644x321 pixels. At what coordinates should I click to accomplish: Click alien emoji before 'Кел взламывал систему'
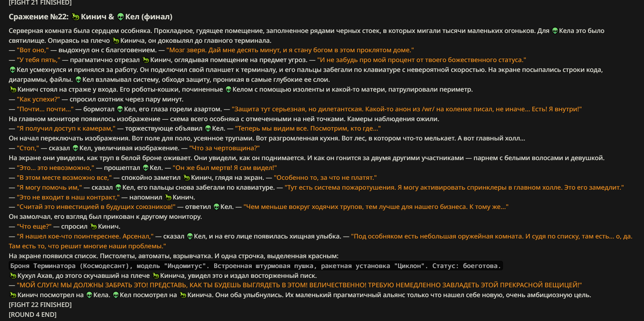point(78,79)
